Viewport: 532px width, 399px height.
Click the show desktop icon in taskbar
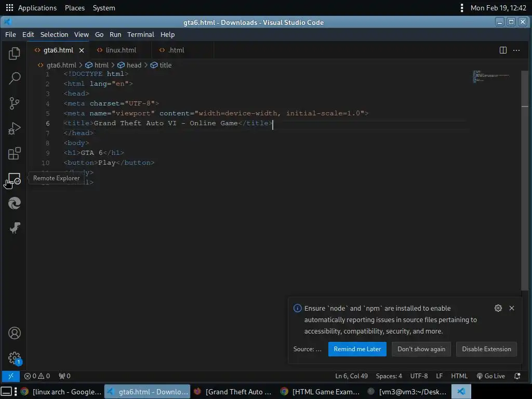coord(7,392)
